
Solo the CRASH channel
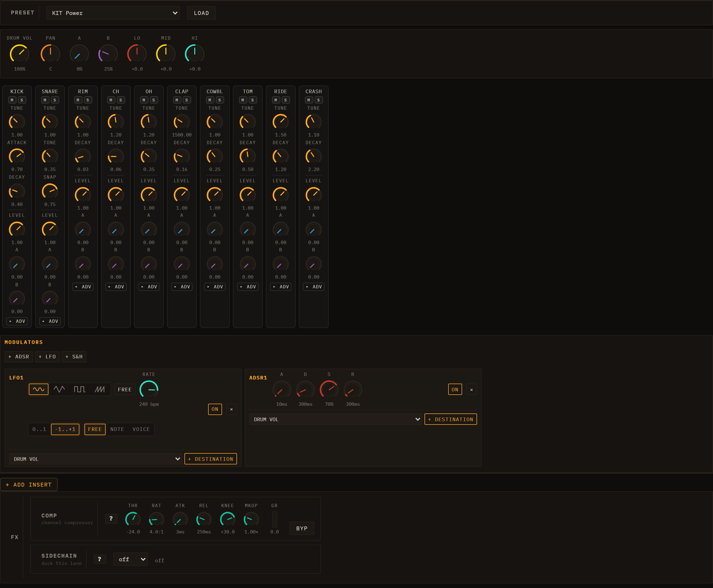(319, 100)
